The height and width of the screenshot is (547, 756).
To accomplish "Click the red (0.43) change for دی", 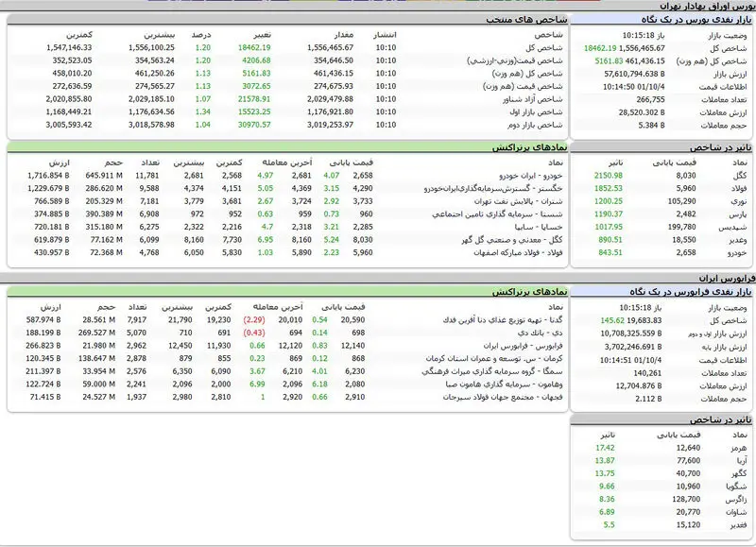I will coord(254,333).
